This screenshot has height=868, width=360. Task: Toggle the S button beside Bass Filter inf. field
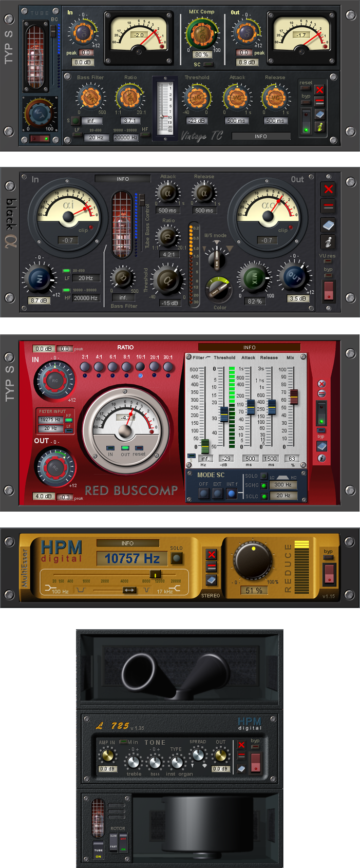75,121
